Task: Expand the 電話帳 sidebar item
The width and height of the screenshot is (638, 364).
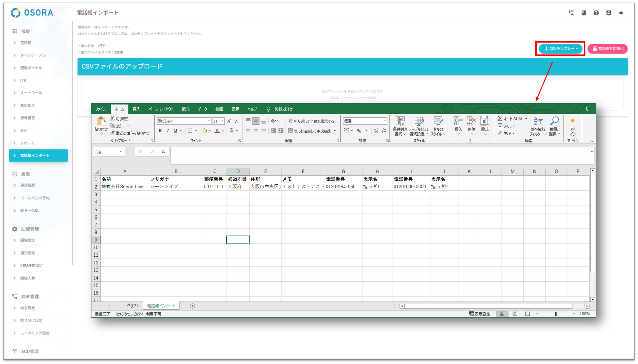Action: [x=26, y=43]
